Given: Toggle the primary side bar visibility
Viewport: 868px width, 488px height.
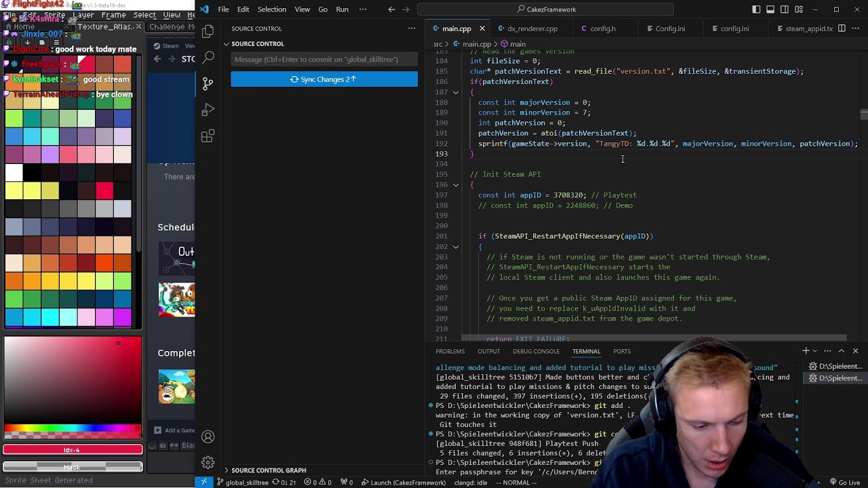Looking at the screenshot, I should [756, 9].
